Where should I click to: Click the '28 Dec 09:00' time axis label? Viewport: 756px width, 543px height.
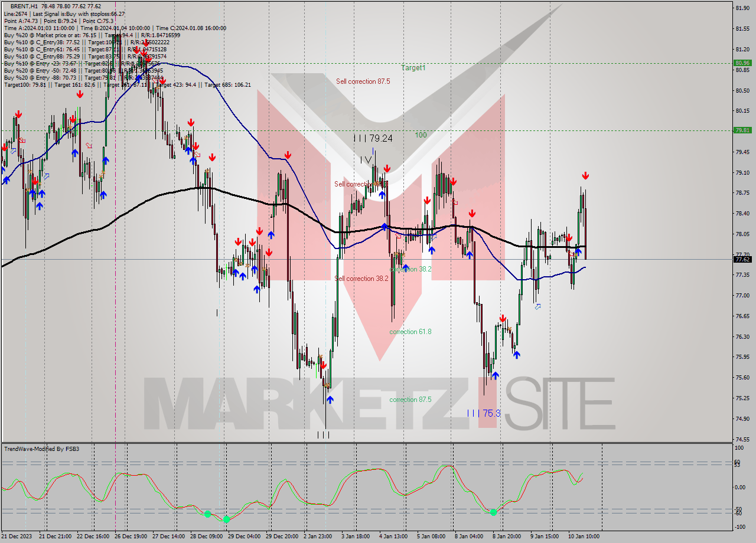207,537
